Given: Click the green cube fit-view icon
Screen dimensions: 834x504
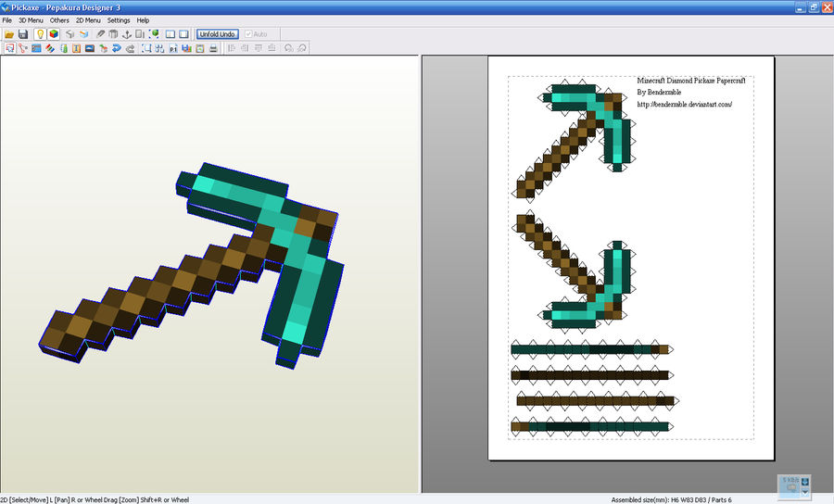Looking at the screenshot, I should coord(154,34).
